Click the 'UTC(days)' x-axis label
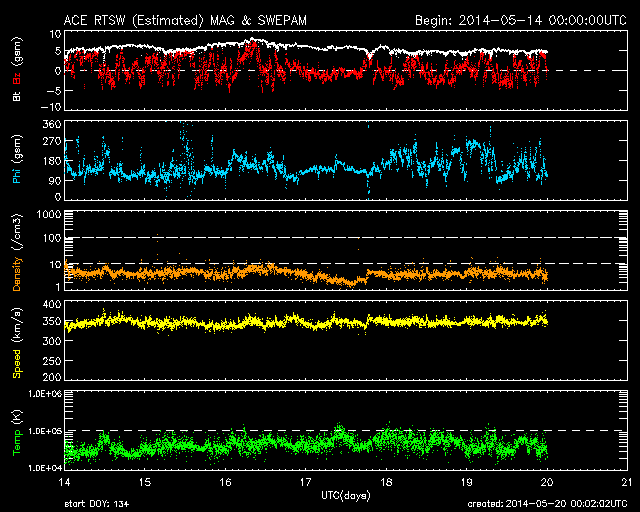Screen dimensions: 640x512 click(x=346, y=496)
